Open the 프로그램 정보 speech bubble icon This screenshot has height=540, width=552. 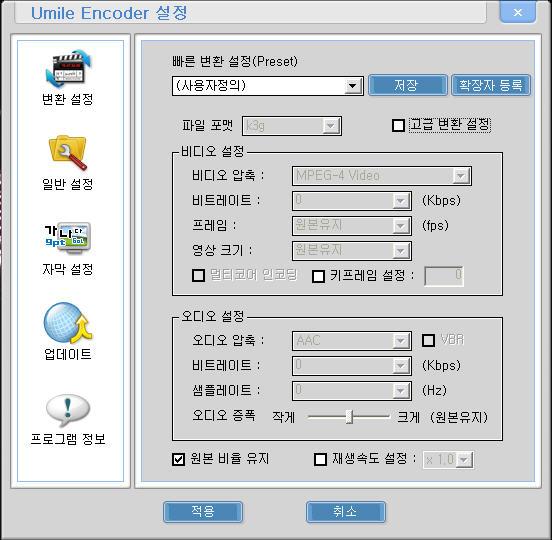click(68, 410)
